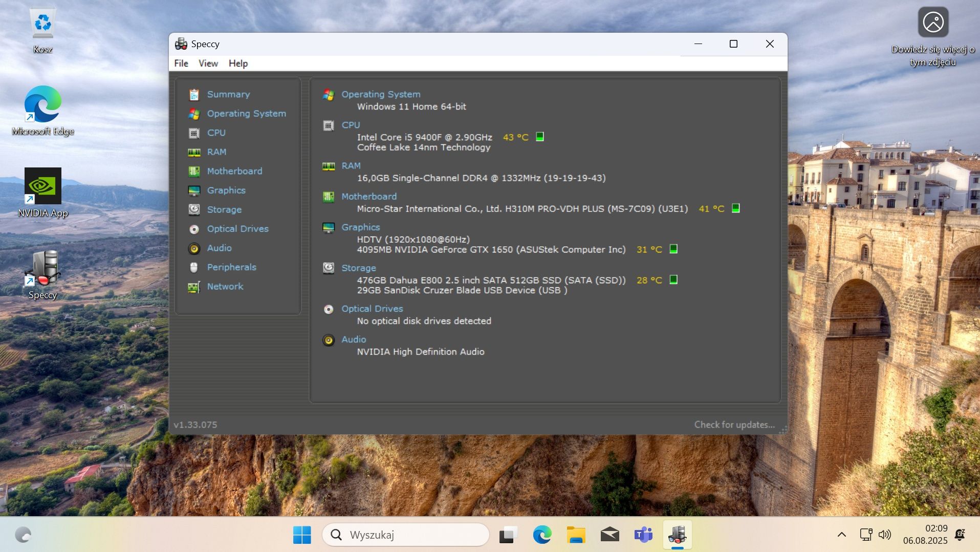Click the Storage icon in summary panel
The width and height of the screenshot is (980, 552).
[329, 268]
